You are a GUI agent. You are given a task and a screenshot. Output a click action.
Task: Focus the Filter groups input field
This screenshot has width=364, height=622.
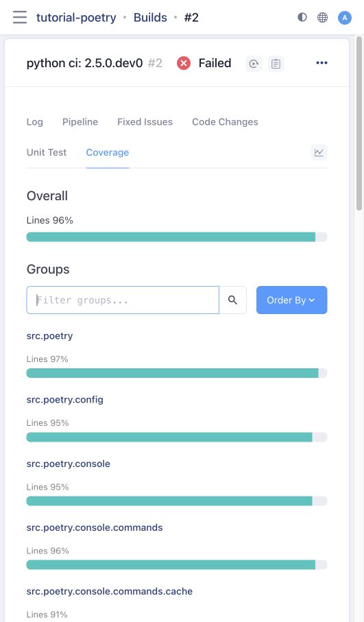(123, 300)
